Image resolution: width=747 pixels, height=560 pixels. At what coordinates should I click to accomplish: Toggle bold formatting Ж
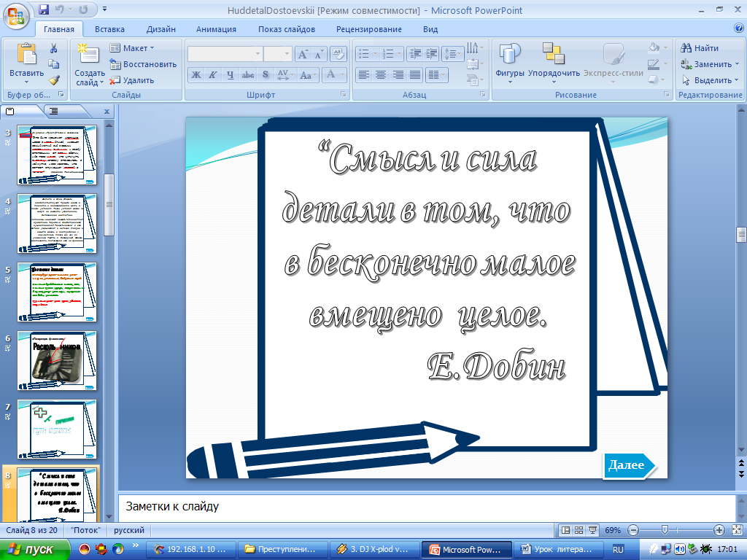pos(196,75)
